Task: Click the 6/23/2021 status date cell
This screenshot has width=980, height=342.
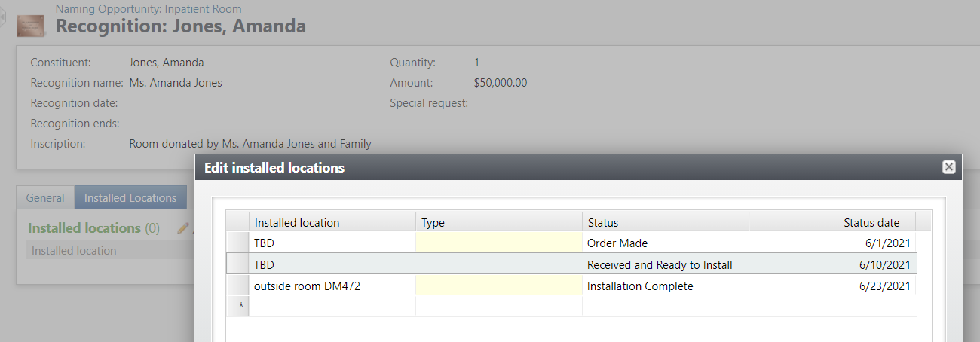Action: point(831,286)
